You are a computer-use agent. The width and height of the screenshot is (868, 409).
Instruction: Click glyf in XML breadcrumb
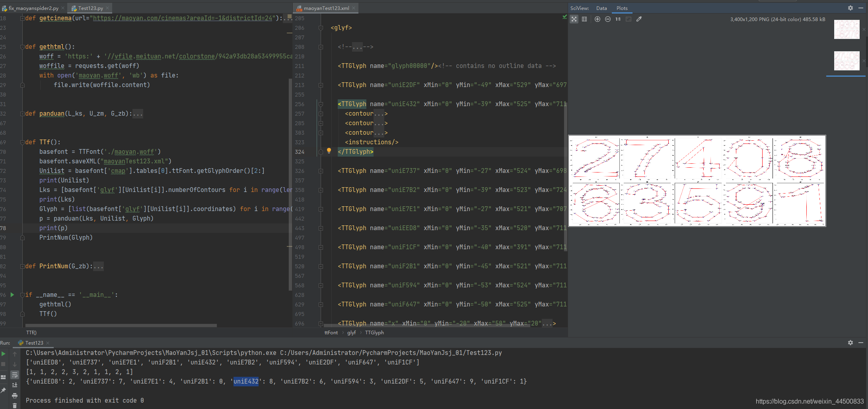point(351,333)
